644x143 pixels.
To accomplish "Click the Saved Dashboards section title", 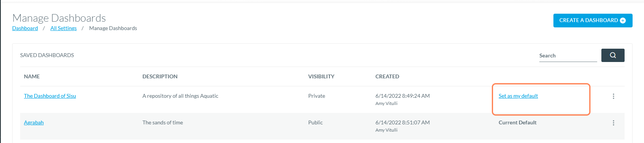I will pos(47,55).
